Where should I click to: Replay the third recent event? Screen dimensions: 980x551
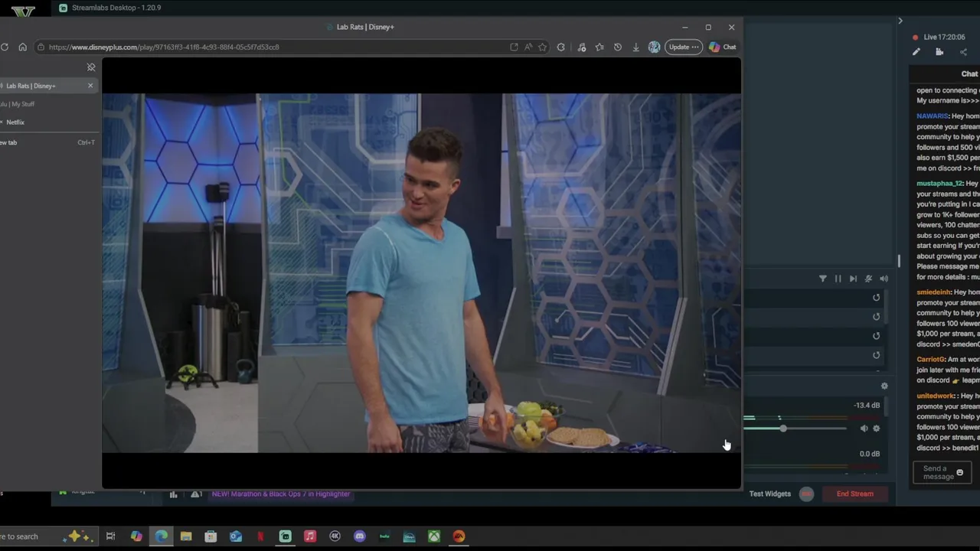tap(877, 336)
